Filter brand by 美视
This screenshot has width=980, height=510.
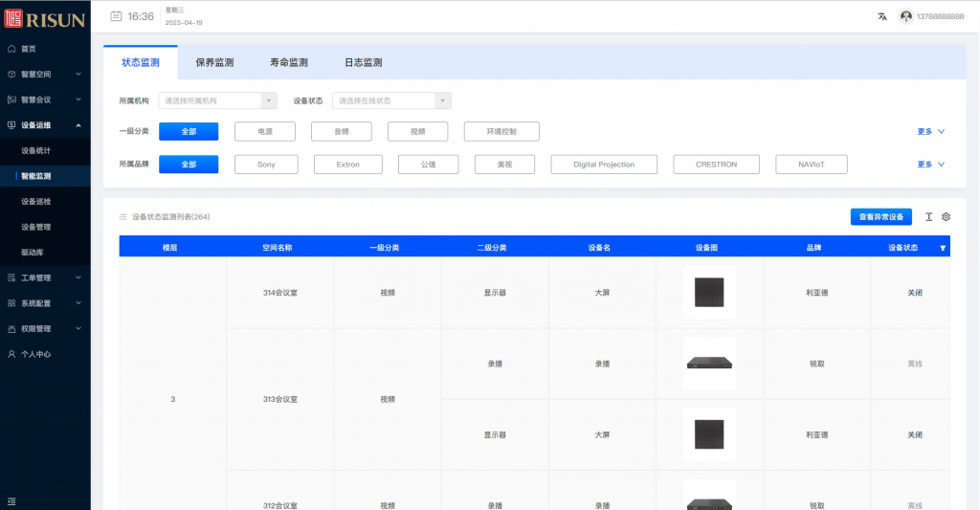click(504, 165)
